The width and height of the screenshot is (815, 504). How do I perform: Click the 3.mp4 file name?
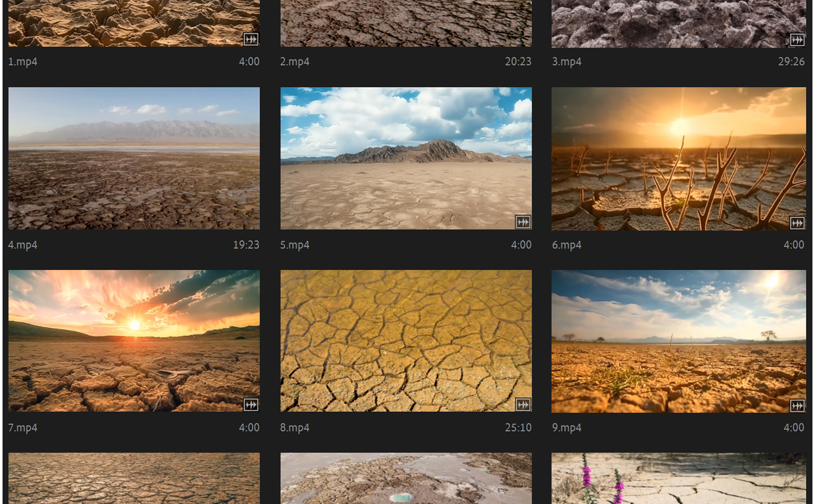(567, 62)
